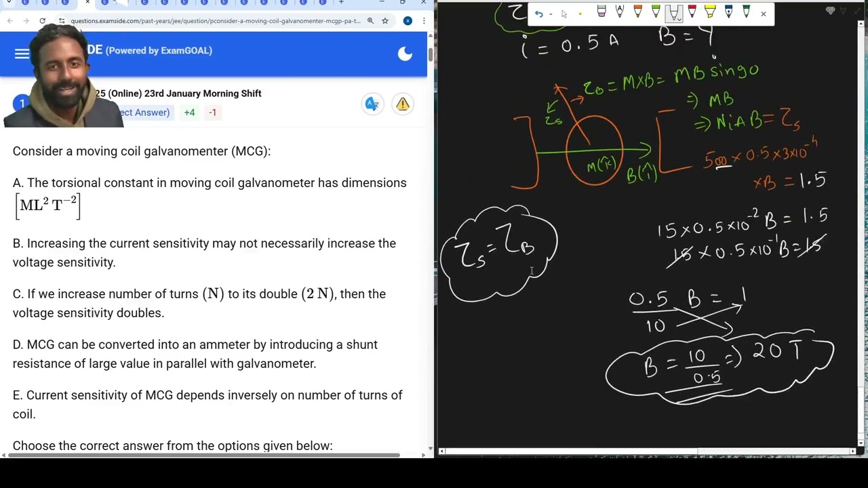The image size is (868, 488).
Task: Go back in the browser
Action: 9,21
